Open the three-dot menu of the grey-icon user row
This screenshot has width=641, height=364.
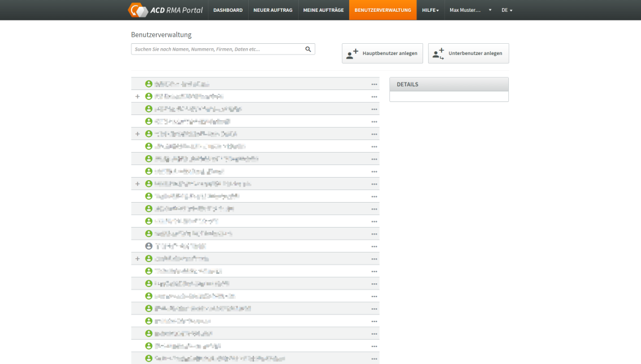tap(374, 247)
